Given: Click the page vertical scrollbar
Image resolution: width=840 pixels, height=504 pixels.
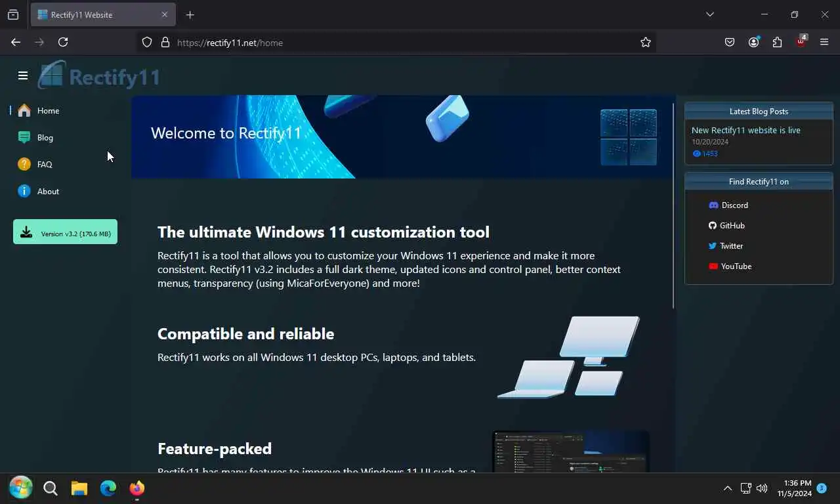Looking at the screenshot, I should [x=673, y=205].
